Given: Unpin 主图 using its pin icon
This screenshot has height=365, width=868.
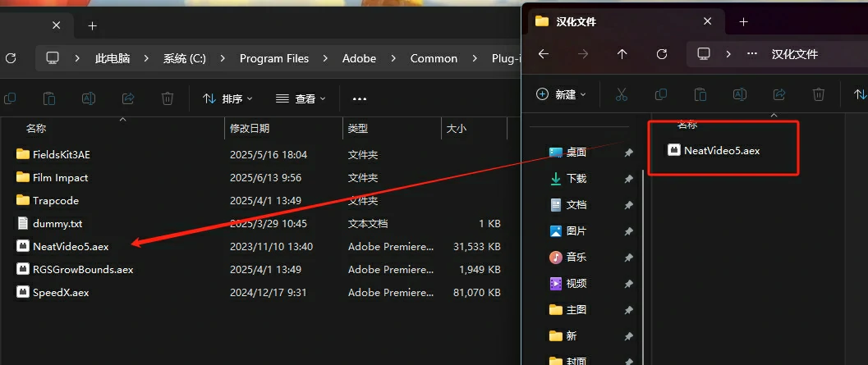Looking at the screenshot, I should 628,310.
